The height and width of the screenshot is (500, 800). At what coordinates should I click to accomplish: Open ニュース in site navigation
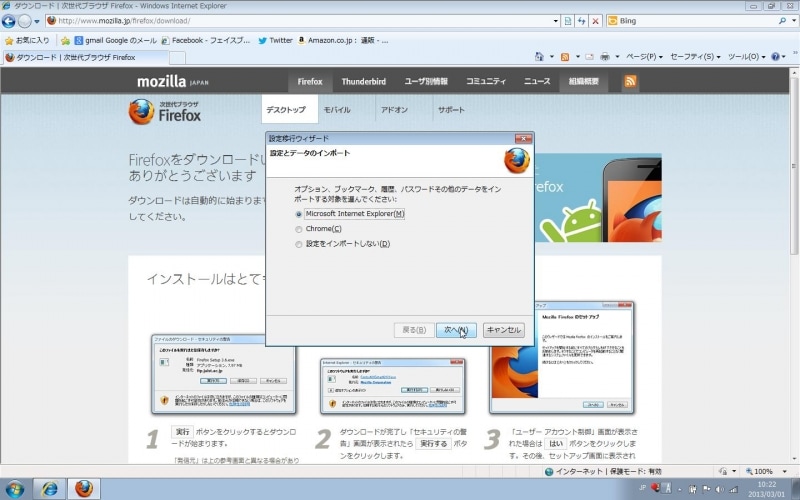coord(537,82)
